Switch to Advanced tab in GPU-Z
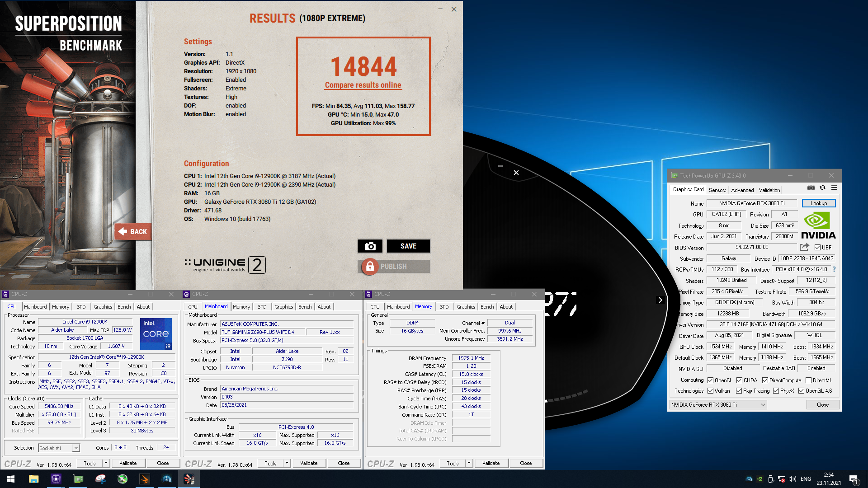Image resolution: width=868 pixels, height=488 pixels. point(742,190)
